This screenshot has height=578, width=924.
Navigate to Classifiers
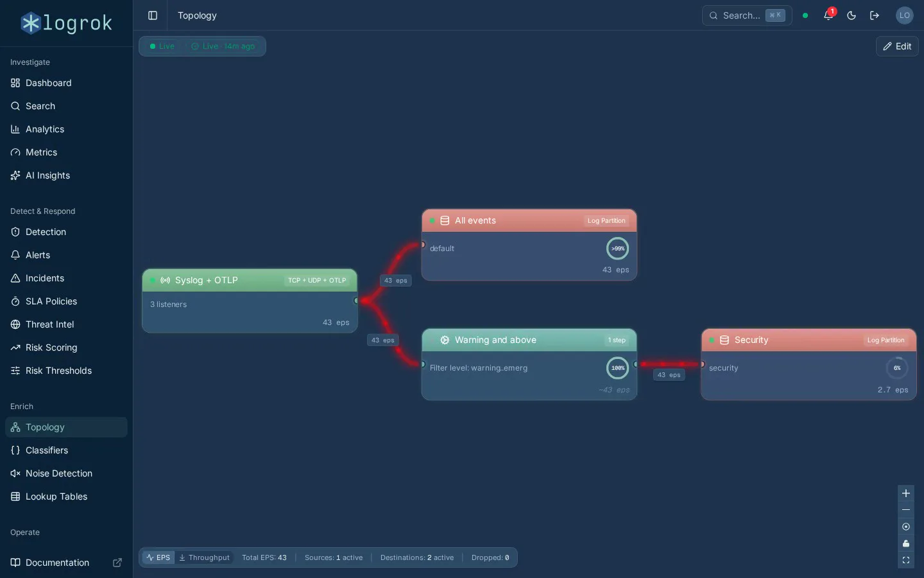67,450
